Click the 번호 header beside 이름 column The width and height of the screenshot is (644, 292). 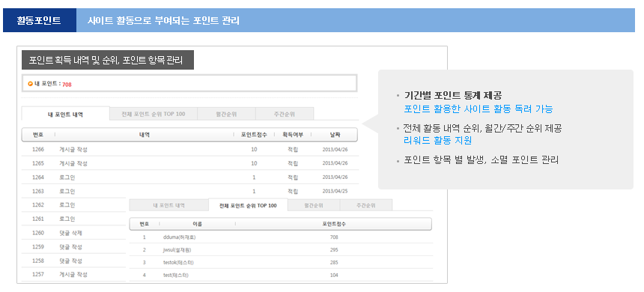coord(145,224)
